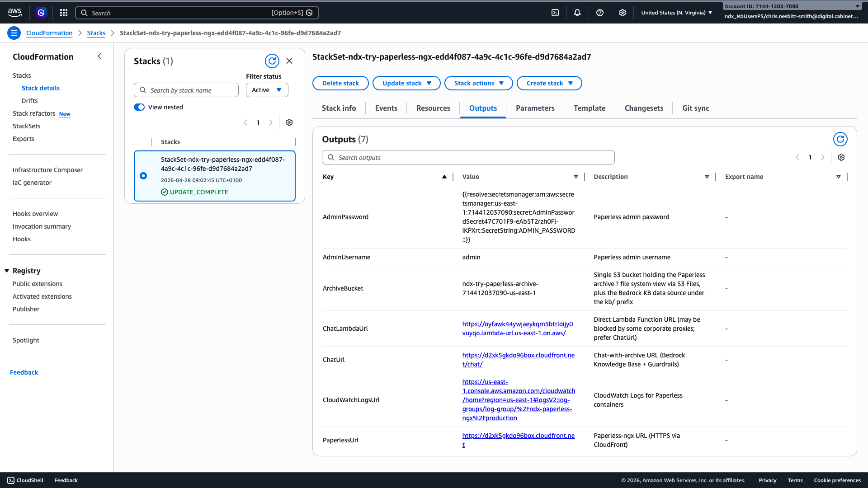Viewport: 868px width, 488px height.
Task: Open Outputs table preferences gear
Action: point(841,157)
